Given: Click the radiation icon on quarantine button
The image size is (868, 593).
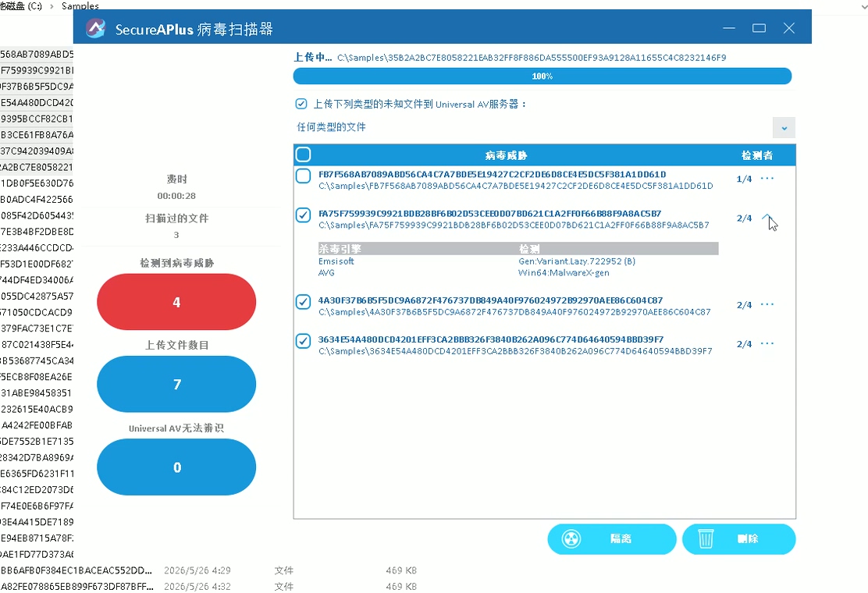Looking at the screenshot, I should click(571, 539).
